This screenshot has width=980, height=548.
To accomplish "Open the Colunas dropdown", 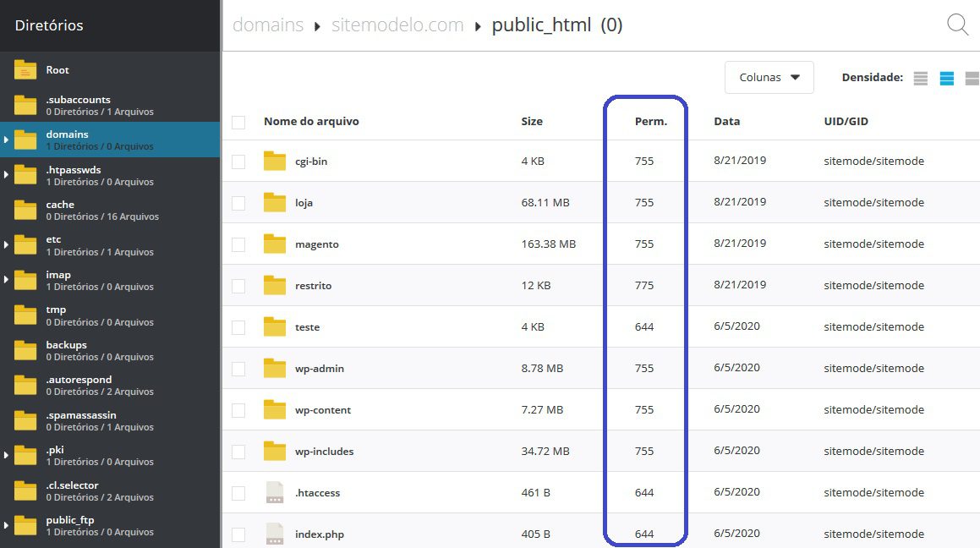I will coord(769,78).
